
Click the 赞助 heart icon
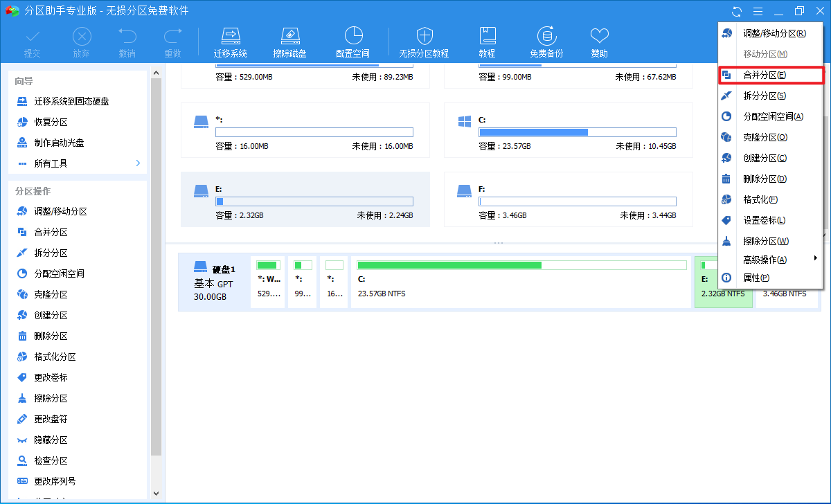(x=600, y=42)
